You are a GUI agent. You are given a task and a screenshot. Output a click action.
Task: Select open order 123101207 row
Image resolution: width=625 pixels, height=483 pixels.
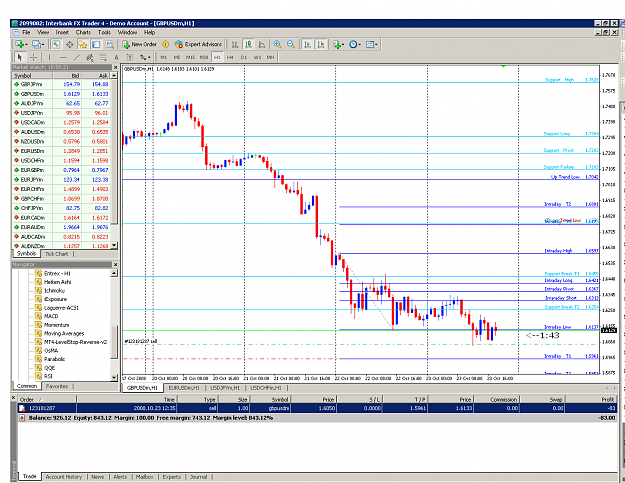(x=317, y=408)
